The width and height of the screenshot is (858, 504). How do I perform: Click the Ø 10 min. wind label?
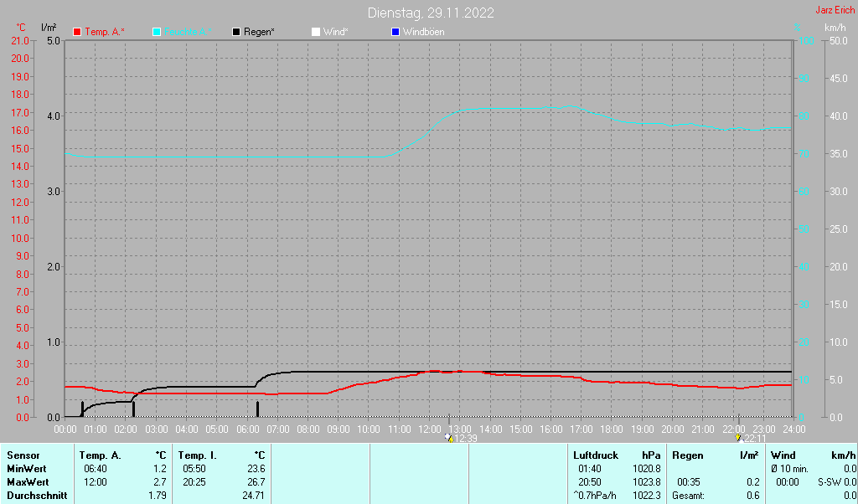[789, 469]
